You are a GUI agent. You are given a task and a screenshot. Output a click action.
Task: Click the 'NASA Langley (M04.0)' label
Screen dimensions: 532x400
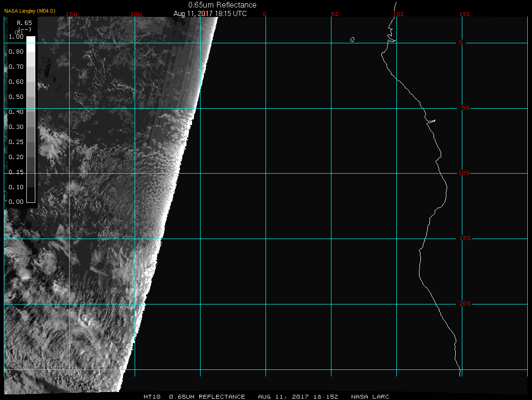click(30, 11)
